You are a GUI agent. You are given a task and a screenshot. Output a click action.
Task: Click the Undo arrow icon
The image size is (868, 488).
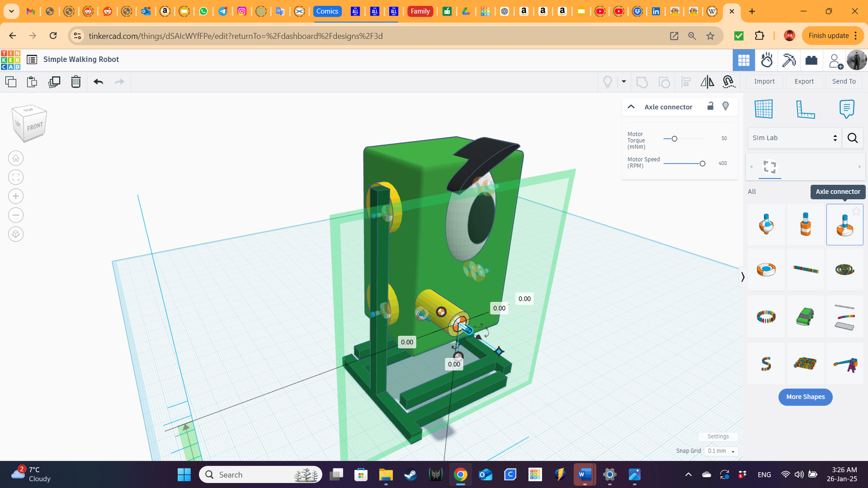pyautogui.click(x=98, y=81)
